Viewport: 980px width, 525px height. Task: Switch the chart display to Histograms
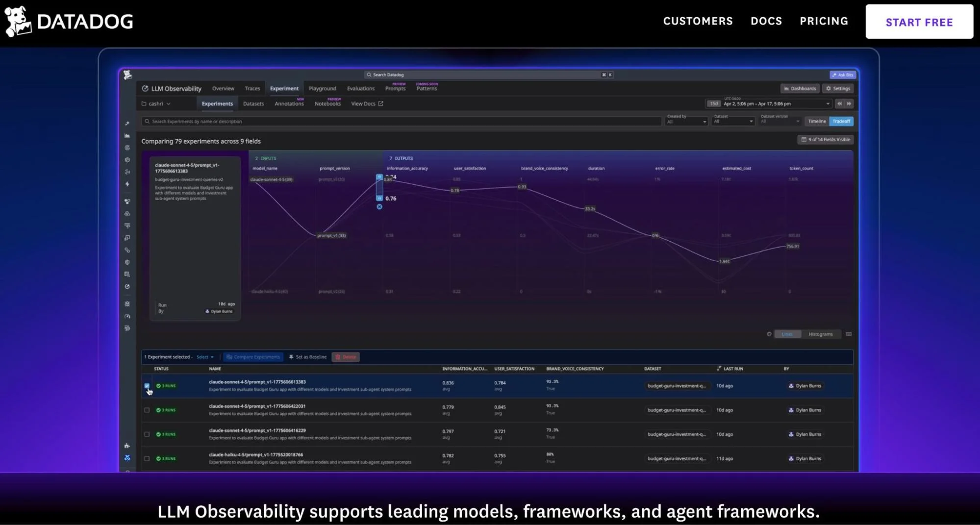pos(821,334)
